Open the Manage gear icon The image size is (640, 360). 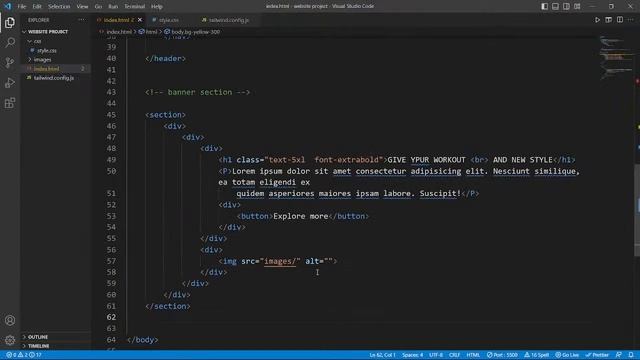point(10,340)
